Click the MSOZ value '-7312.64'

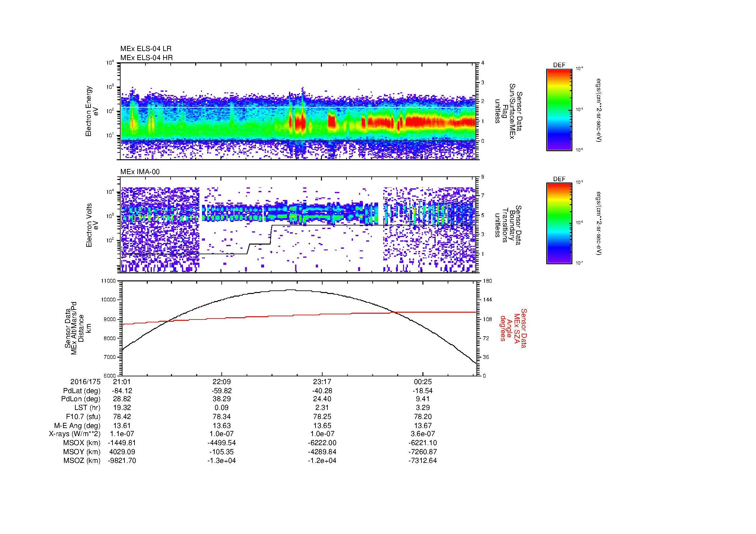(x=423, y=461)
